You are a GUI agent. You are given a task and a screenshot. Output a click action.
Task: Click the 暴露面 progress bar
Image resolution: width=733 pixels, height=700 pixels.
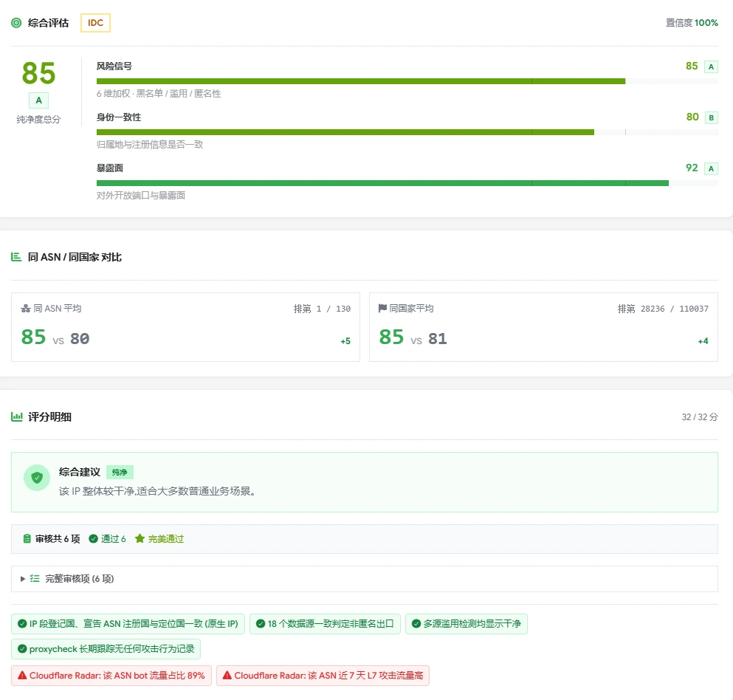[407, 183]
